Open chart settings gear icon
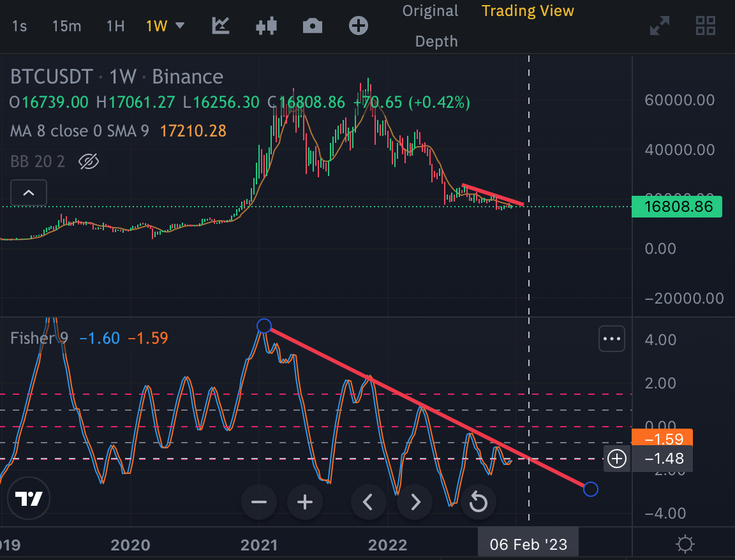This screenshot has height=560, width=735. pyautogui.click(x=685, y=544)
